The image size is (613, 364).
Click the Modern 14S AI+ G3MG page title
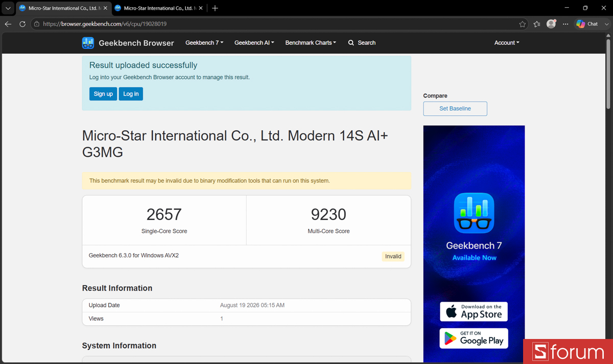pyautogui.click(x=235, y=144)
